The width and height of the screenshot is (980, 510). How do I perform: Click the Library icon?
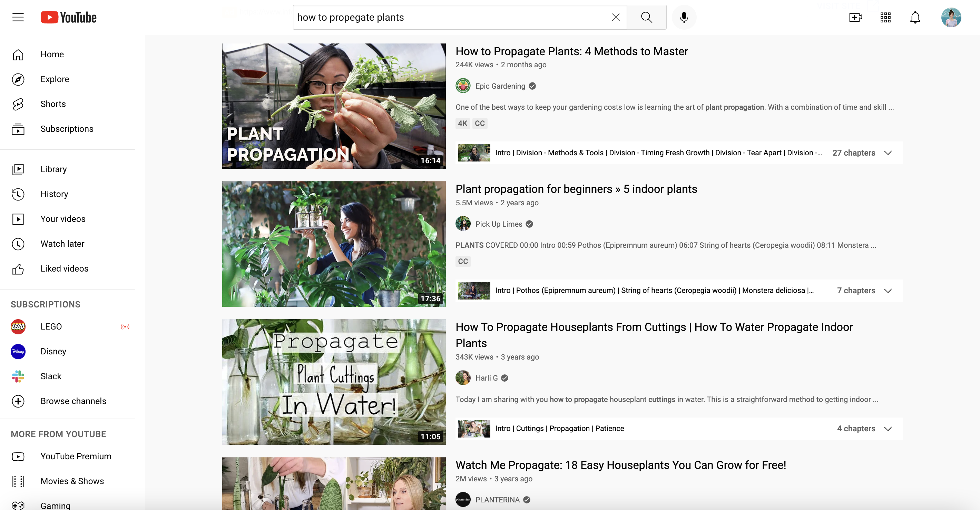pos(18,169)
